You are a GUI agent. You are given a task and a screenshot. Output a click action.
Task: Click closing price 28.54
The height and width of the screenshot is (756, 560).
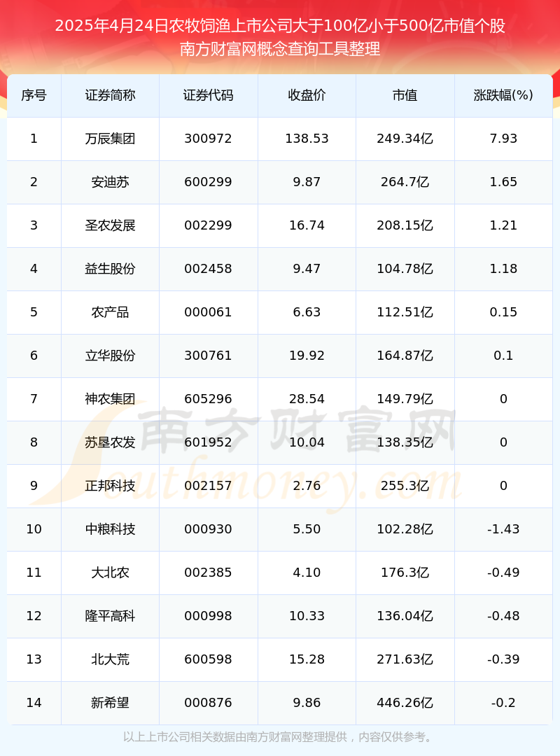point(307,399)
